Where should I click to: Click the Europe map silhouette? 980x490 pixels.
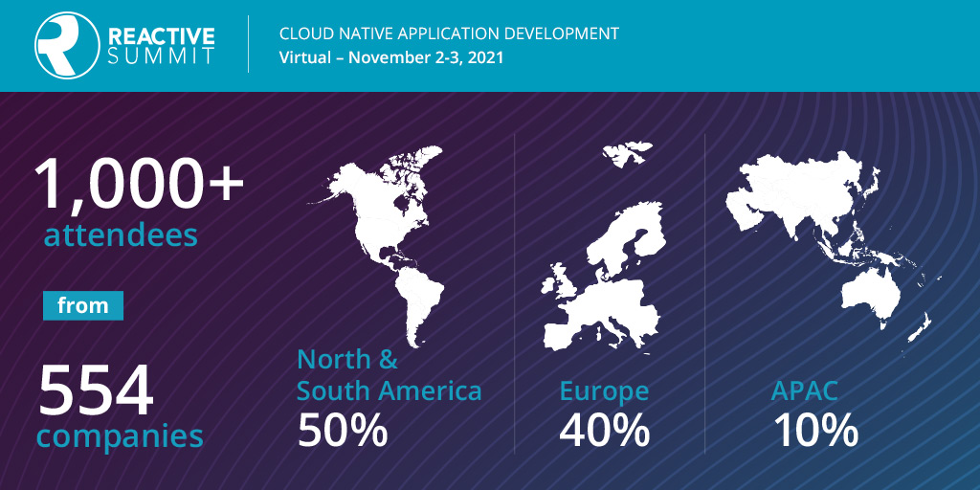(x=603, y=246)
